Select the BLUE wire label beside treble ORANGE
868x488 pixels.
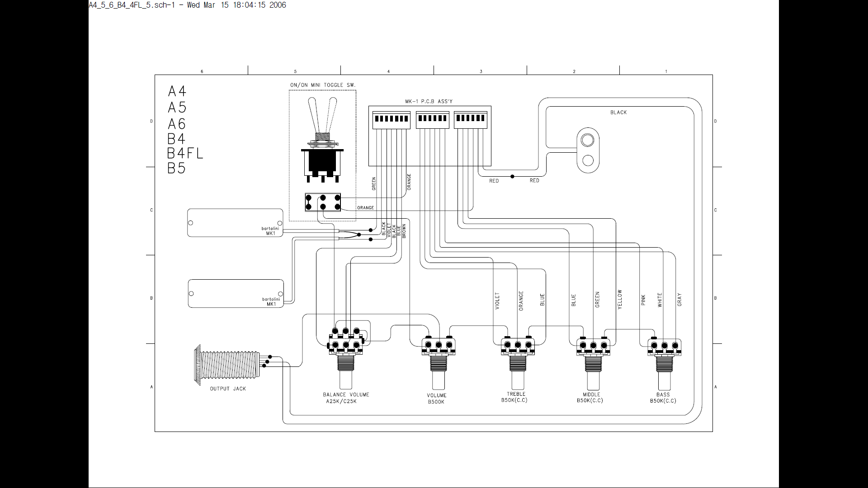pyautogui.click(x=542, y=300)
